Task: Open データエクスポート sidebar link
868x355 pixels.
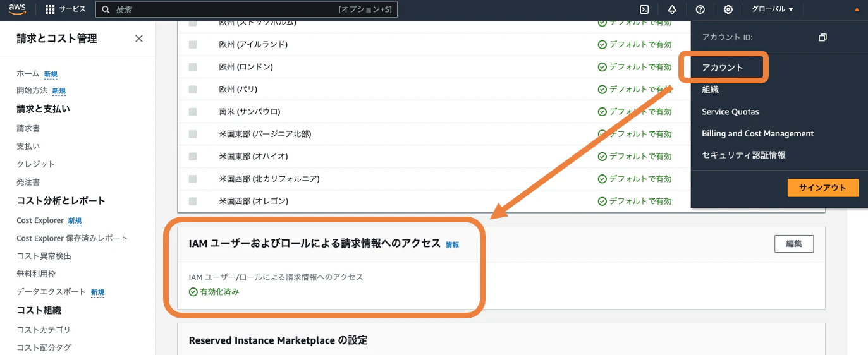Action: point(51,292)
